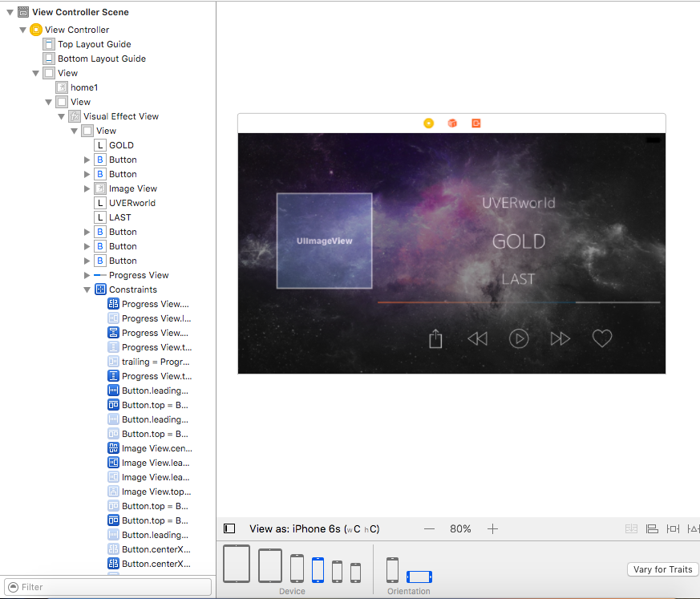Collapse the View containing Visual Effect View
Screen dimensions: 700x599
click(49, 102)
